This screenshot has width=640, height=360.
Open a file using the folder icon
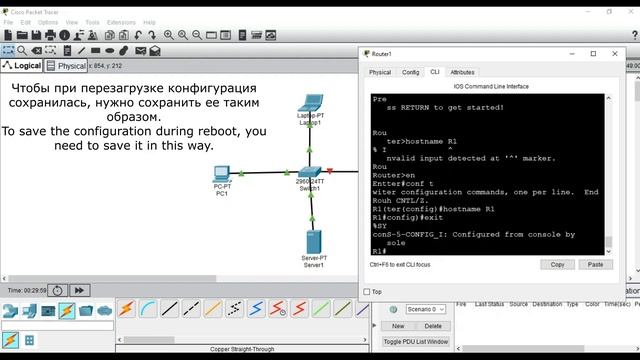tap(22, 36)
